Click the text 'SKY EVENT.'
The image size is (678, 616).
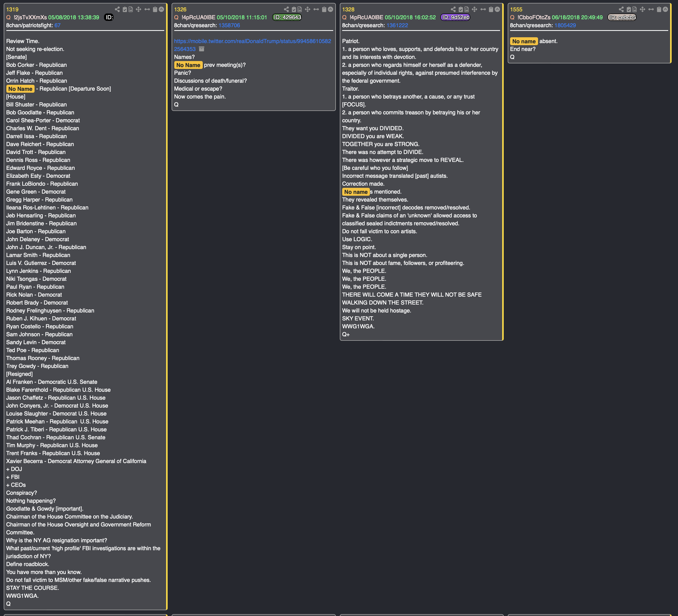pos(358,318)
